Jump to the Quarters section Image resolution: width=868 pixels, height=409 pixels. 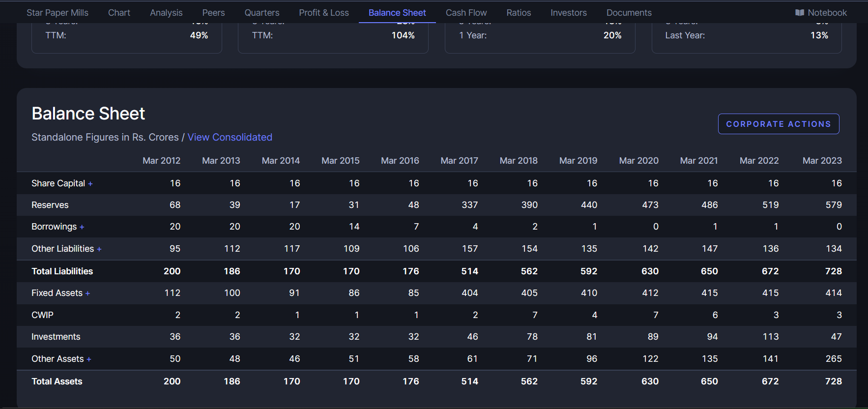coord(262,13)
